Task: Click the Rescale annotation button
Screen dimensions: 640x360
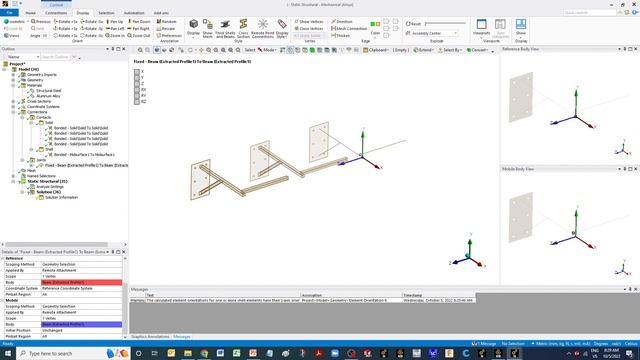Action: click(x=166, y=29)
